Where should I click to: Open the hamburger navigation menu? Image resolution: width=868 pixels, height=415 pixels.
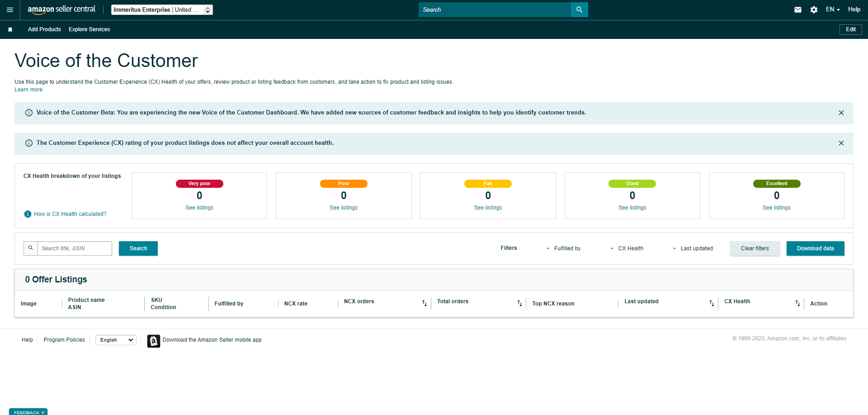click(x=10, y=10)
